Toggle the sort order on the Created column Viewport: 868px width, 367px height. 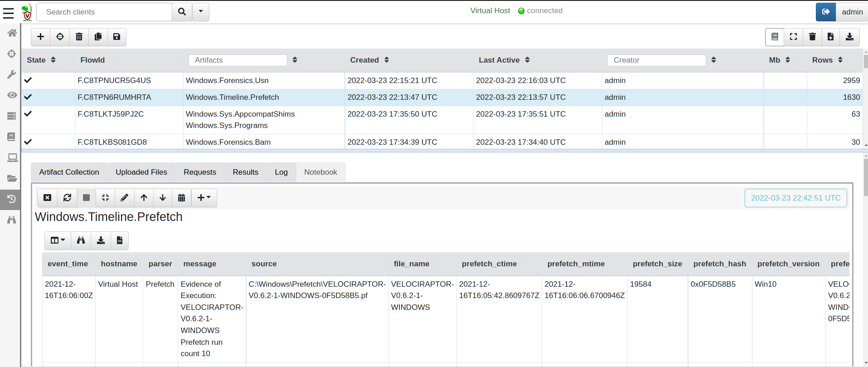(387, 60)
